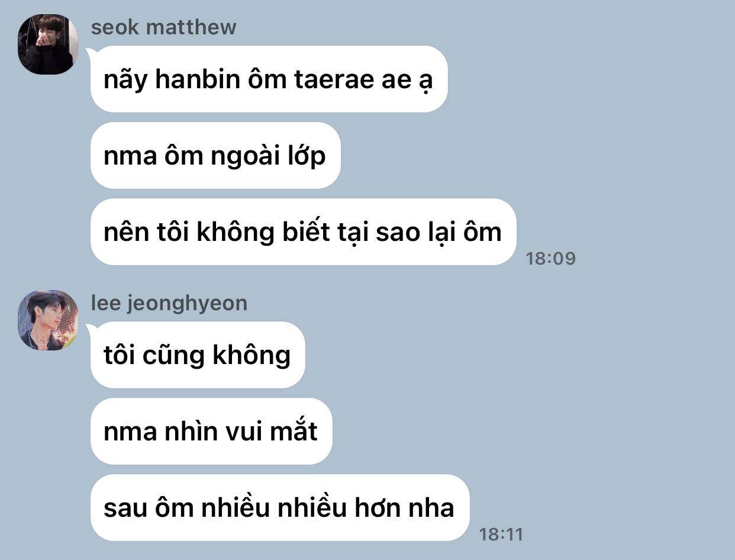Click the 18:11 timestamp
The height and width of the screenshot is (560, 735).
501,535
